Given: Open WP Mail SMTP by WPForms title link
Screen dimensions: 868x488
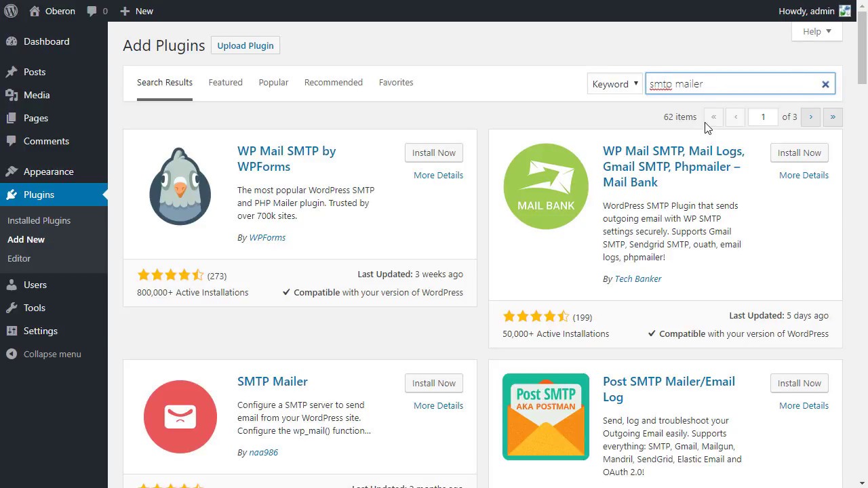Looking at the screenshot, I should (287, 159).
